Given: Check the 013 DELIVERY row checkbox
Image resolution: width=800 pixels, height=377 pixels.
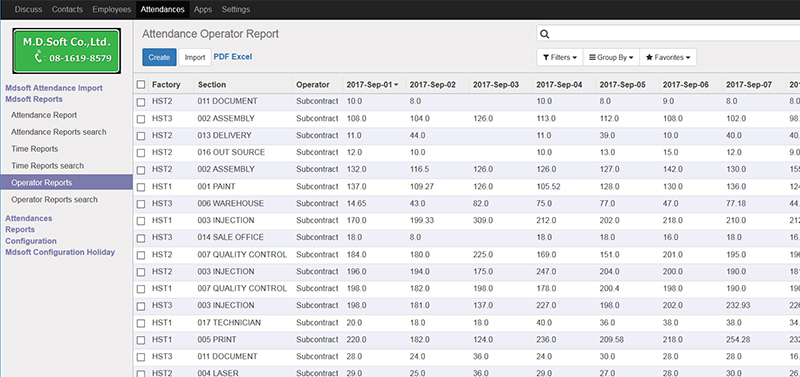Looking at the screenshot, I should tap(141, 136).
